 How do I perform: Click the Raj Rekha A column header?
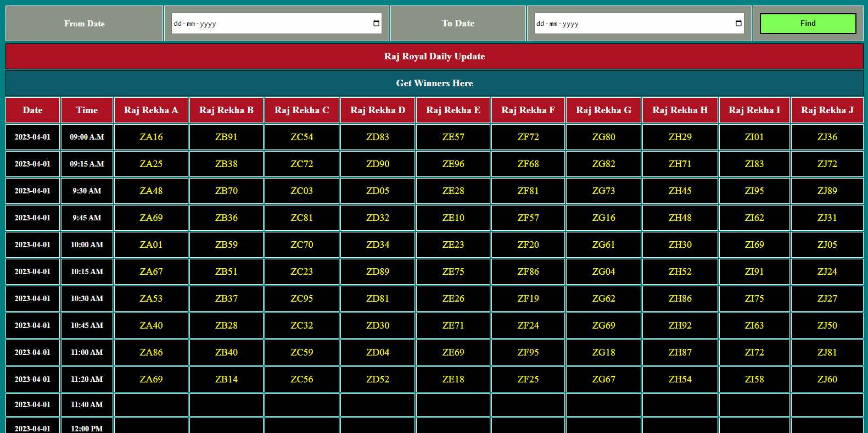(x=151, y=110)
